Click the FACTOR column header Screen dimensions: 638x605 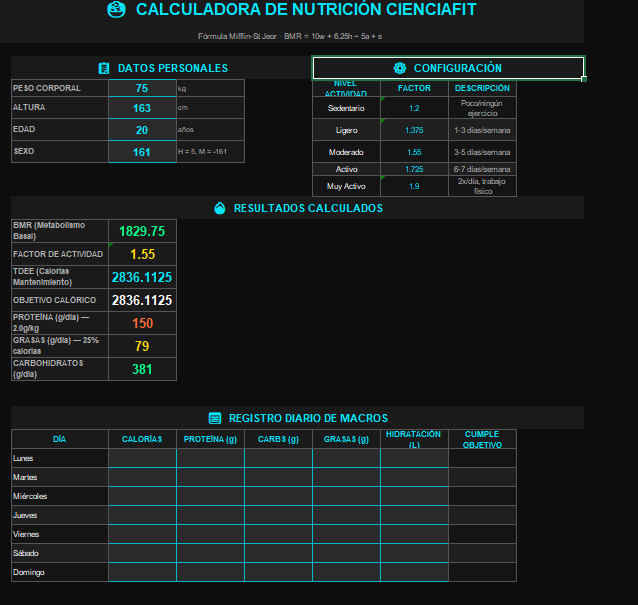(x=414, y=88)
